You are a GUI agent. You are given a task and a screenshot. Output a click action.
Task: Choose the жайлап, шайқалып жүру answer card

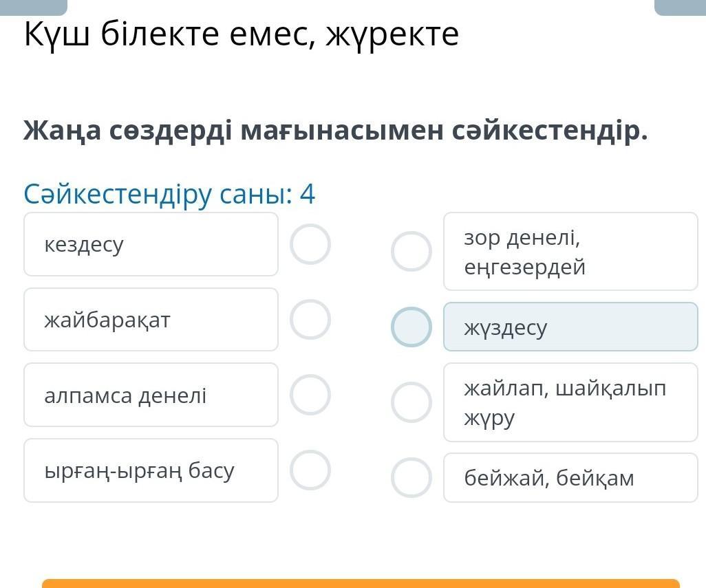[x=570, y=402]
